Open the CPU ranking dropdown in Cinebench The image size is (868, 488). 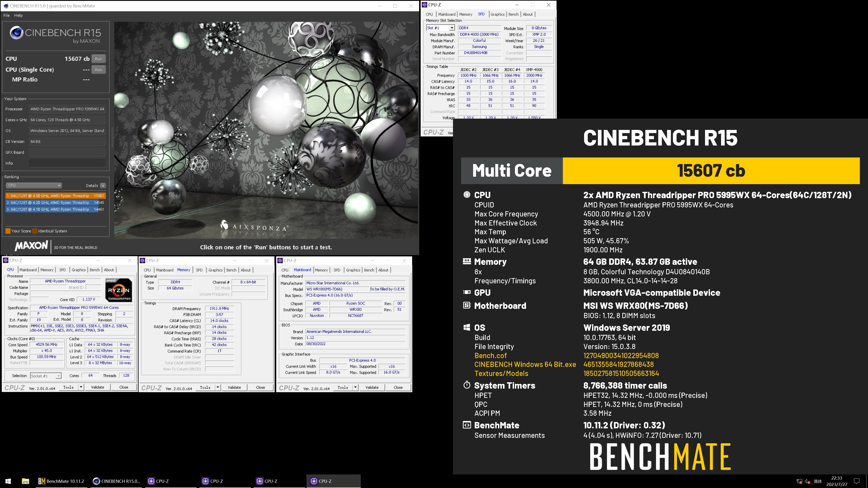click(34, 185)
